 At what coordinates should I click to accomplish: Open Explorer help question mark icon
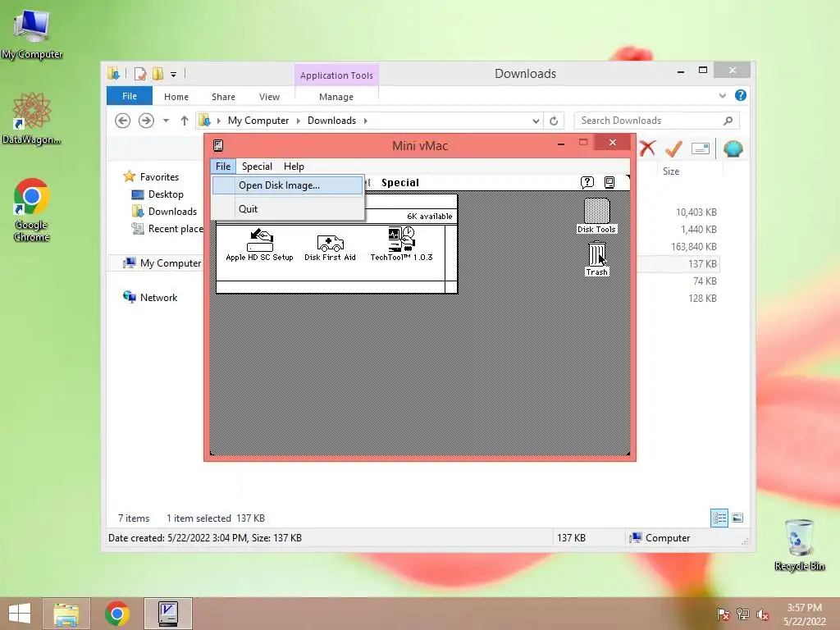[741, 95]
